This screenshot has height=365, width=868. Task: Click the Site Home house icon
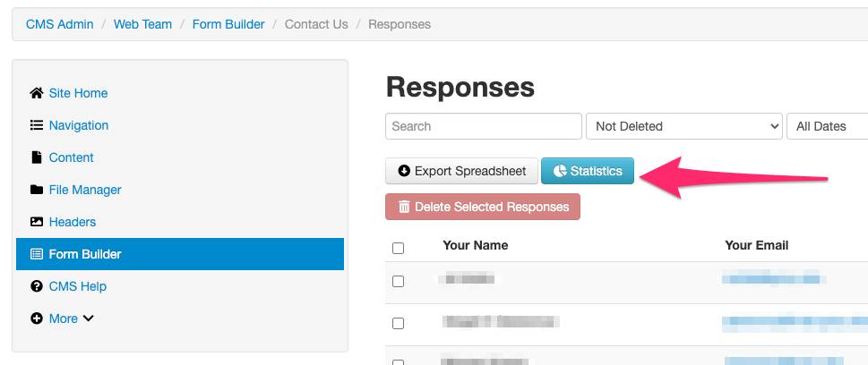(37, 93)
